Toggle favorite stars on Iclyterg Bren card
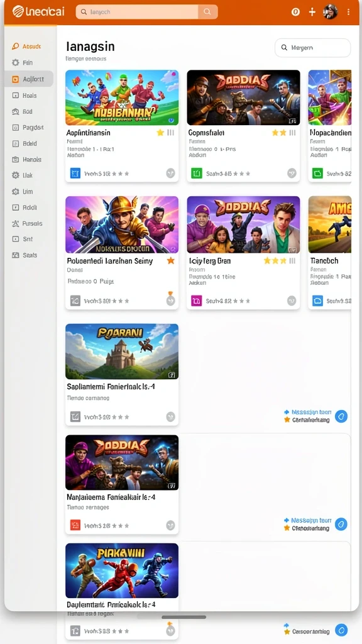This screenshot has width=362, height=644. pyautogui.click(x=275, y=261)
